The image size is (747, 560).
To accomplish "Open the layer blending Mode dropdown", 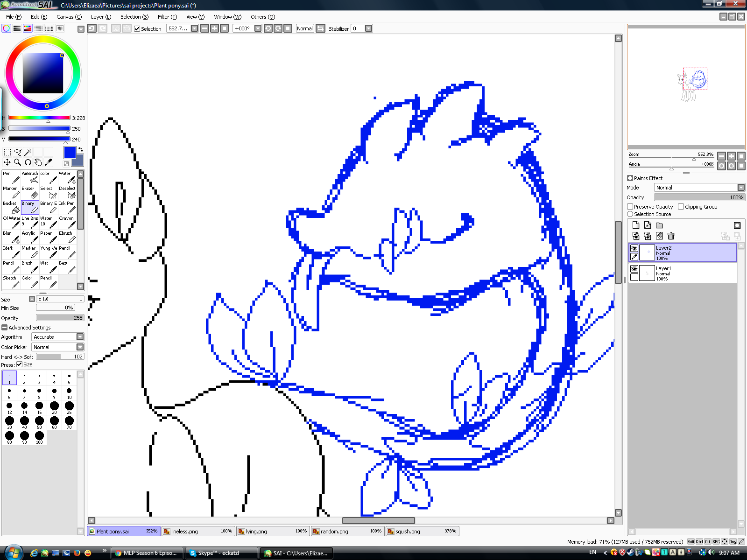I will (x=741, y=188).
